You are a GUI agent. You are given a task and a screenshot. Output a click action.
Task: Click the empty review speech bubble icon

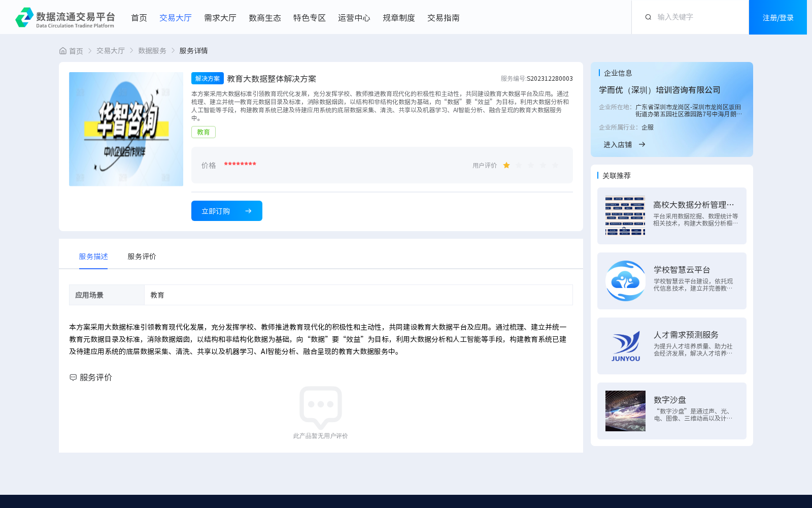[321, 407]
